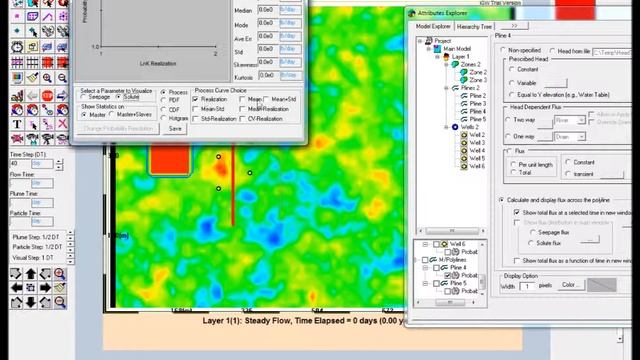Click the >> tab overflow button
This screenshot has width=640, height=360.
click(x=514, y=26)
